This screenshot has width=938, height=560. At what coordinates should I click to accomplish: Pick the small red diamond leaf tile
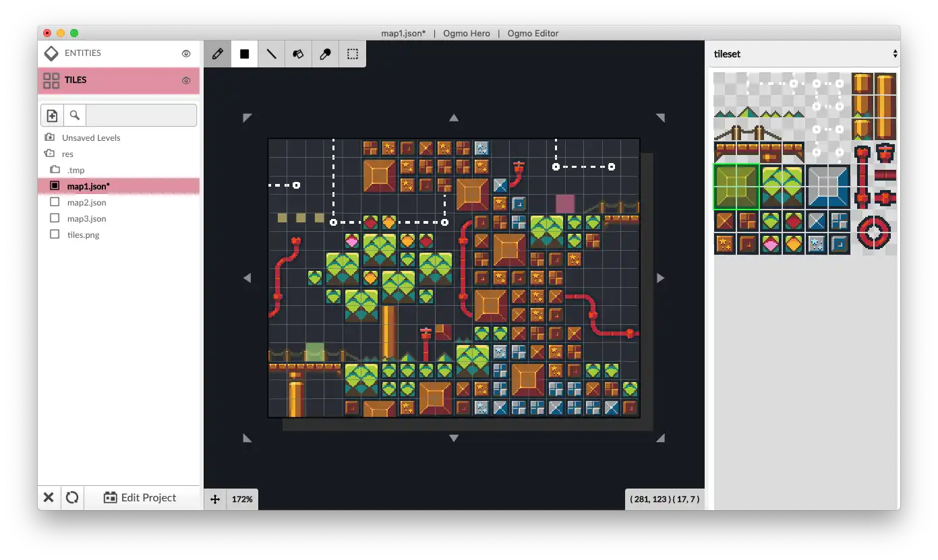794,221
